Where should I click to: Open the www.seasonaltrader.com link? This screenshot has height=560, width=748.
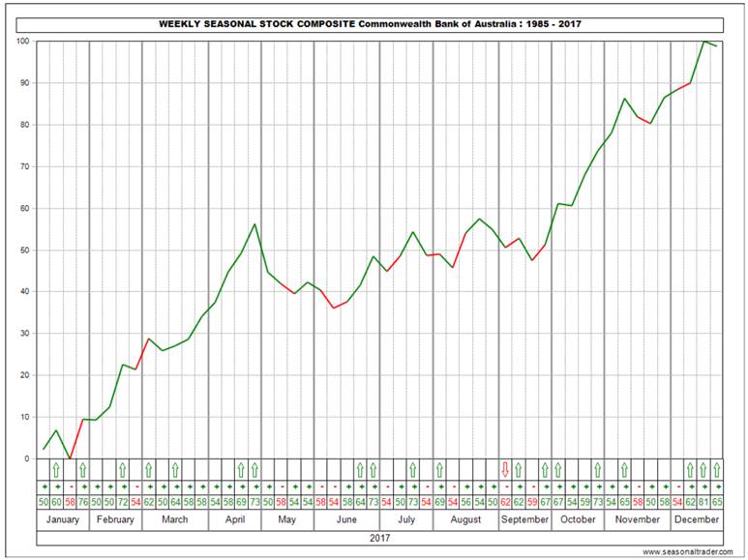point(687,552)
